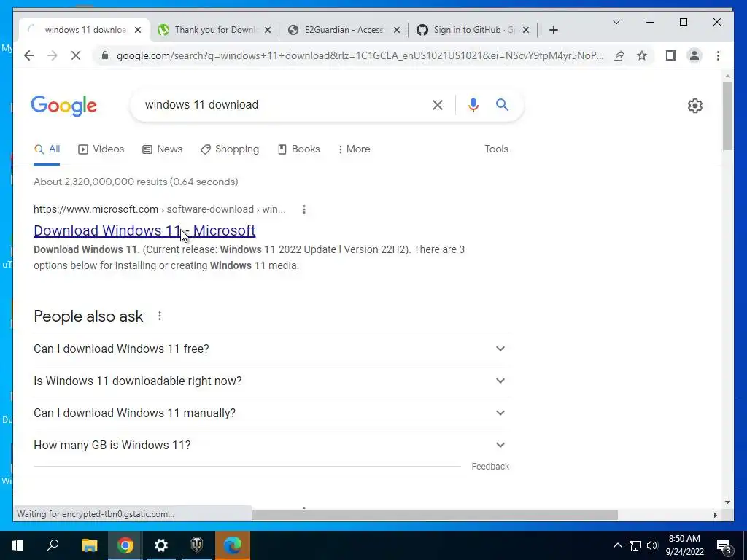Open taskbar search
747x560 pixels.
coord(53,545)
